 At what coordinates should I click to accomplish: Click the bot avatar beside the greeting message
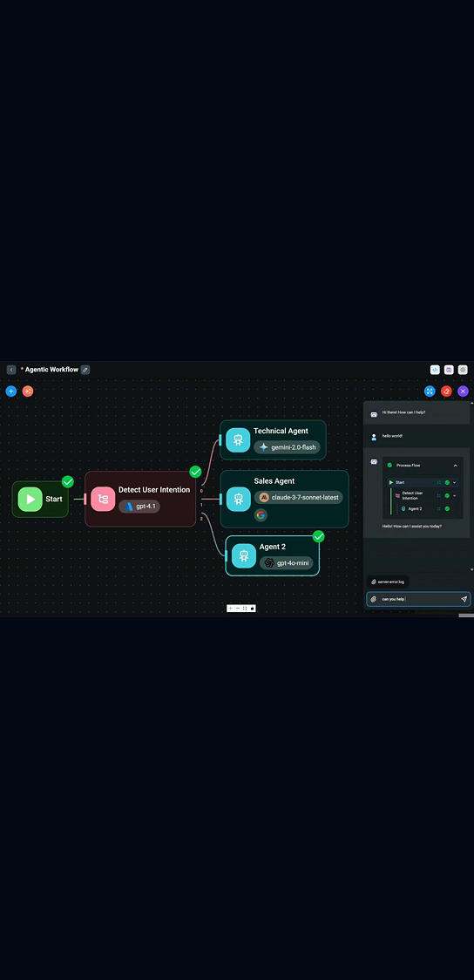[x=374, y=414]
